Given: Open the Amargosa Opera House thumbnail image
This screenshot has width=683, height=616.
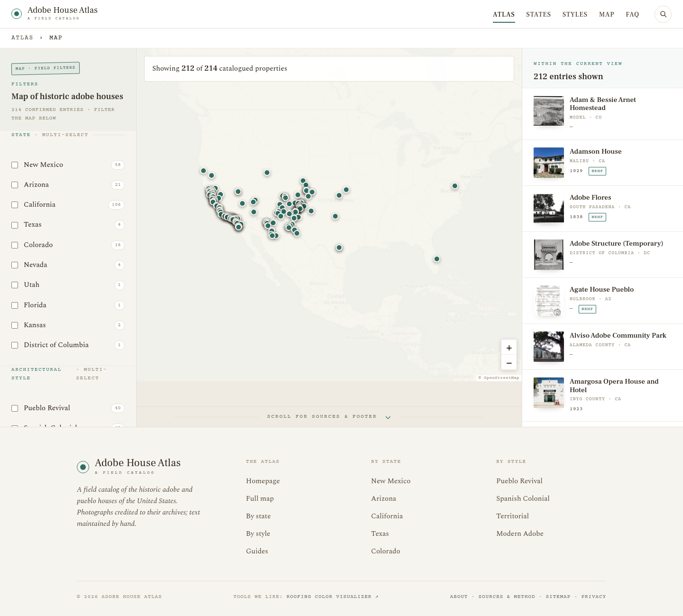Looking at the screenshot, I should click(549, 393).
